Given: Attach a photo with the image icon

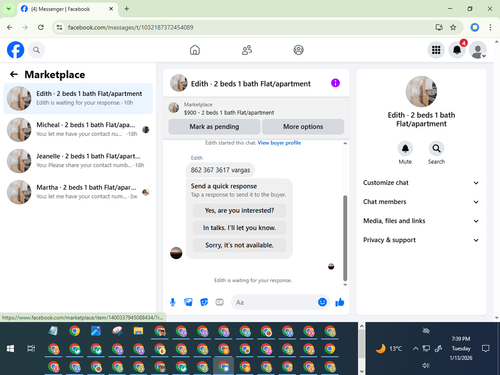Looking at the screenshot, I should coord(188,302).
